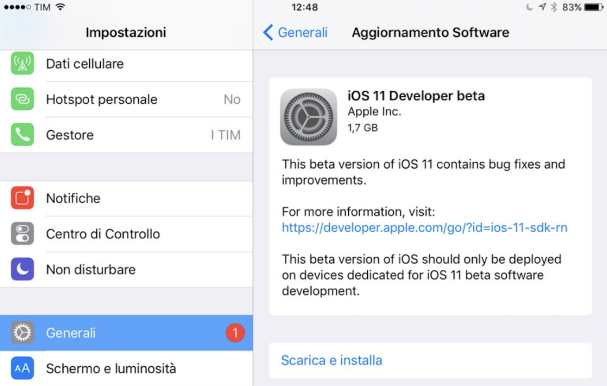The height and width of the screenshot is (386, 607).
Task: Tap the 'Aggiornamento Software' header title
Action: (x=430, y=33)
